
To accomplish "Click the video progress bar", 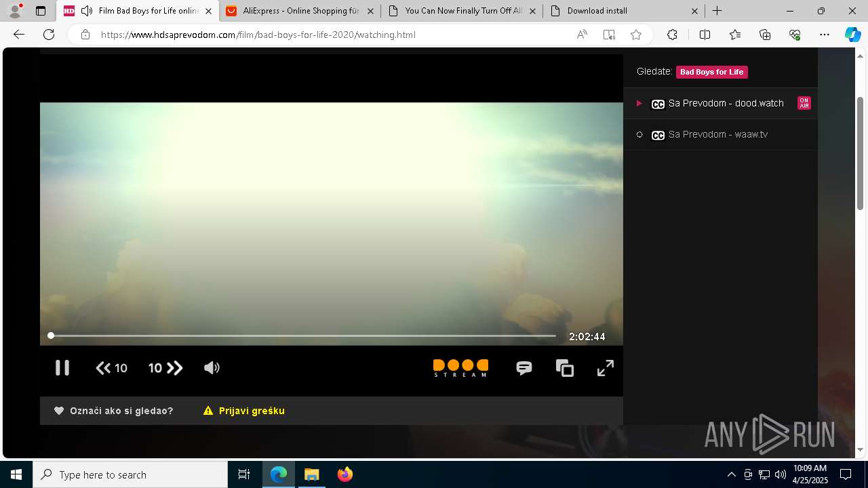I will pyautogui.click(x=303, y=335).
